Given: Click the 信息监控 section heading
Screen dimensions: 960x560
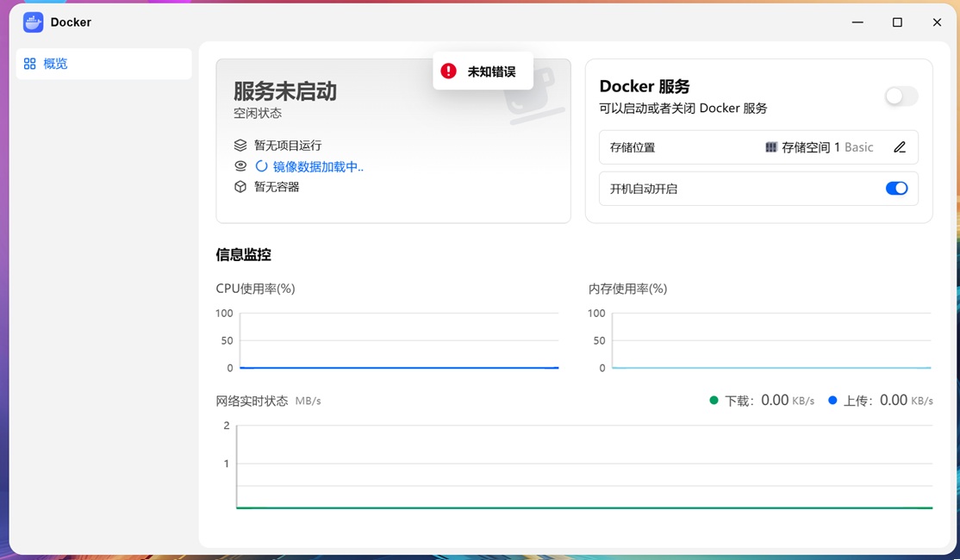Looking at the screenshot, I should coord(243,255).
